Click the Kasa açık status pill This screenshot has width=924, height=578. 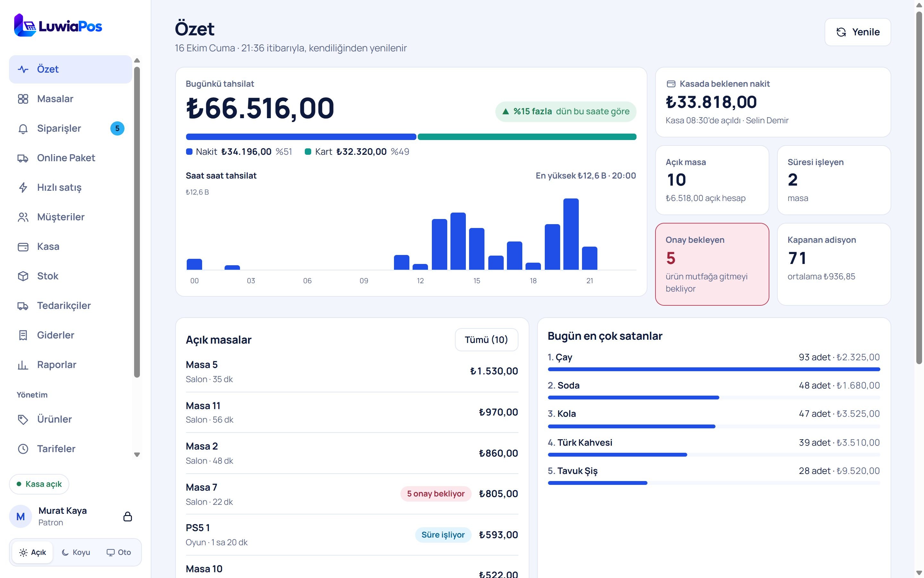tap(39, 484)
